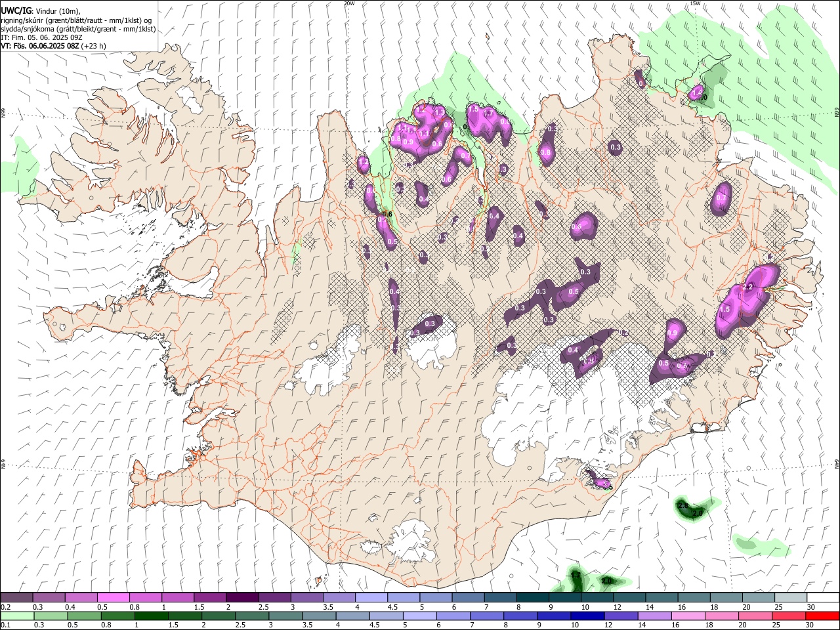Click the 1.5 value beside the 2.2 cell
Image resolution: width=840 pixels, height=630 pixels.
(725, 309)
